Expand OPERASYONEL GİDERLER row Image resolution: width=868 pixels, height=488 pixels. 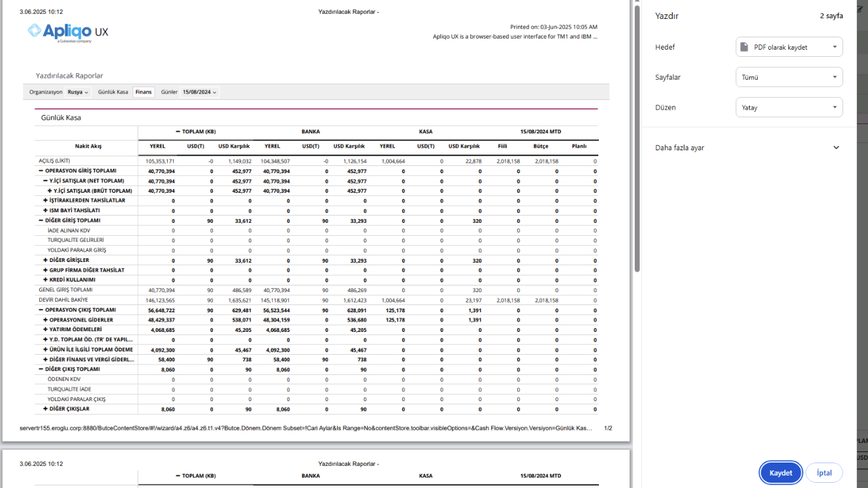(x=46, y=320)
